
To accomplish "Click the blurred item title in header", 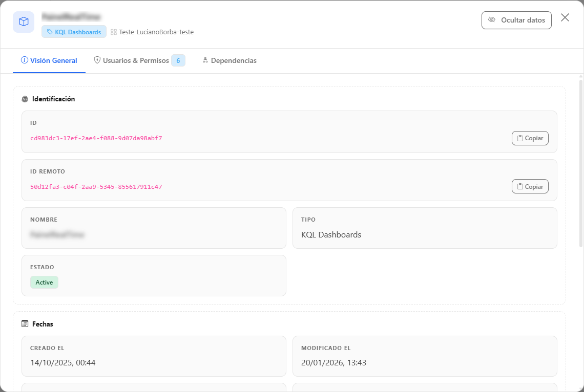I will 71,17.
